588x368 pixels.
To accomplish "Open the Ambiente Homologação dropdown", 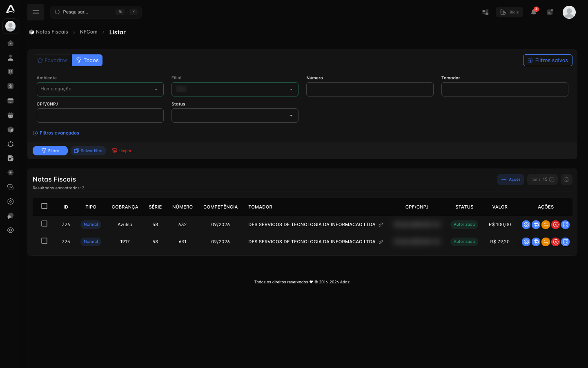I will pos(100,89).
